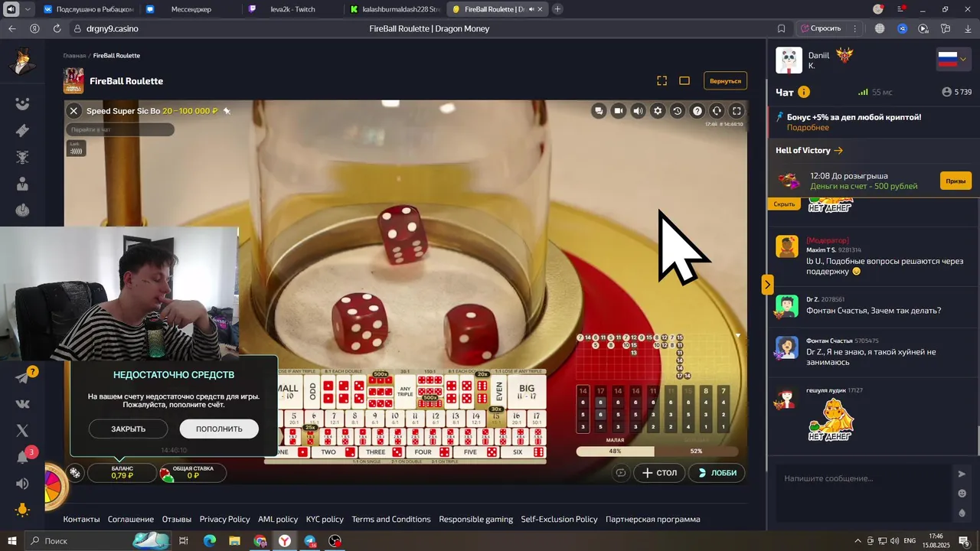The image size is (980, 551).
Task: Place a bet on BIG
Action: (x=527, y=392)
